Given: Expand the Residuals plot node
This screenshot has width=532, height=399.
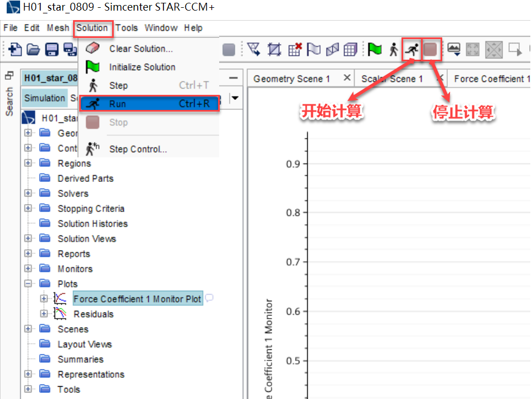Looking at the screenshot, I should pos(43,314).
